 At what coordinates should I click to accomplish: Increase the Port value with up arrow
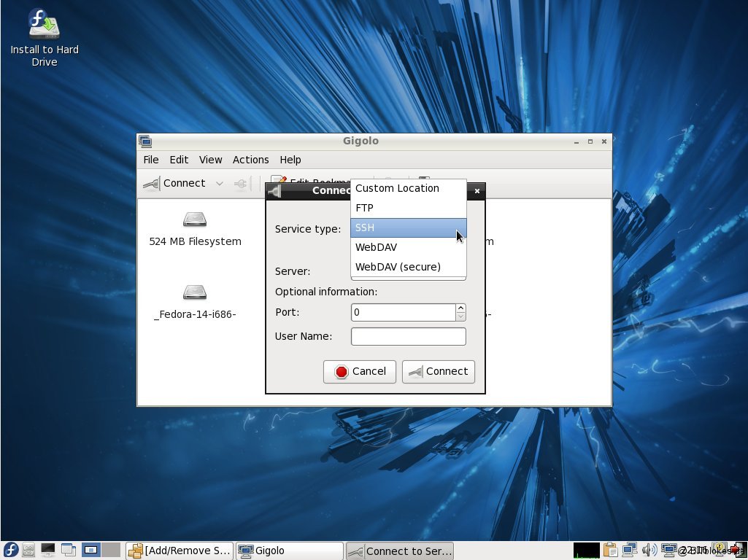pos(460,308)
